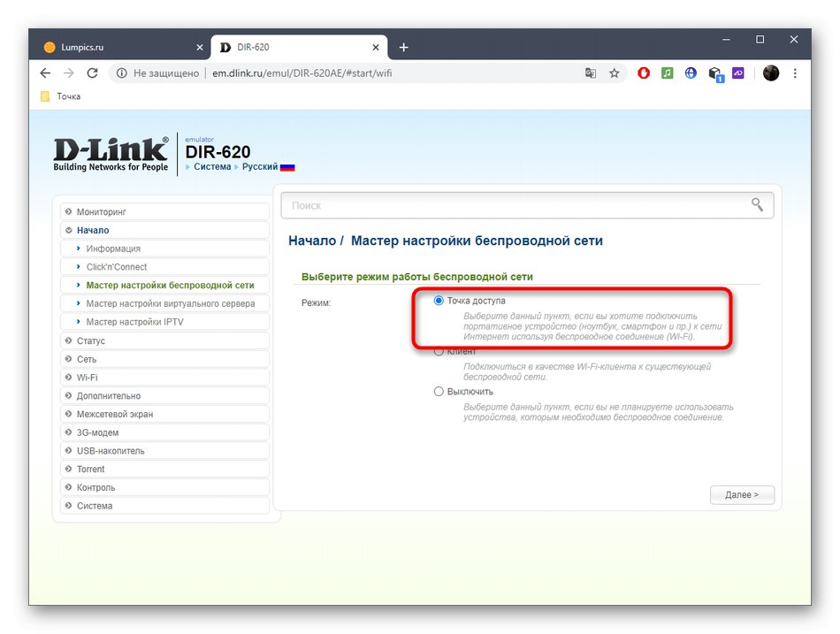The image size is (840, 634).
Task: Click the search magnifier icon in the router interface
Action: [757, 204]
